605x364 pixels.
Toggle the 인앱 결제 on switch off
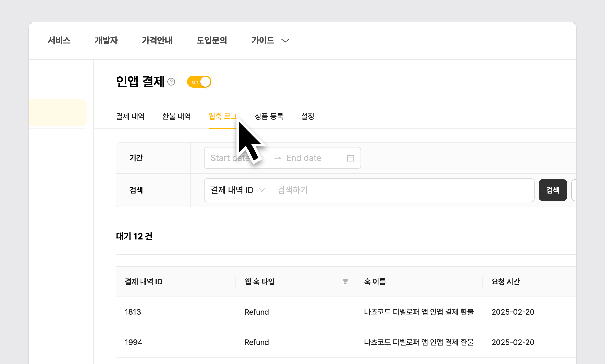[199, 82]
